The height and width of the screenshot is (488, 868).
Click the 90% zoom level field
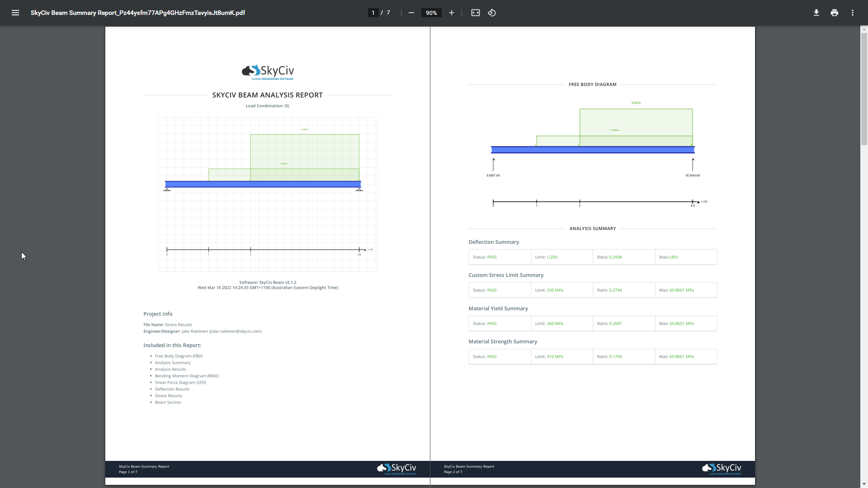pyautogui.click(x=431, y=13)
